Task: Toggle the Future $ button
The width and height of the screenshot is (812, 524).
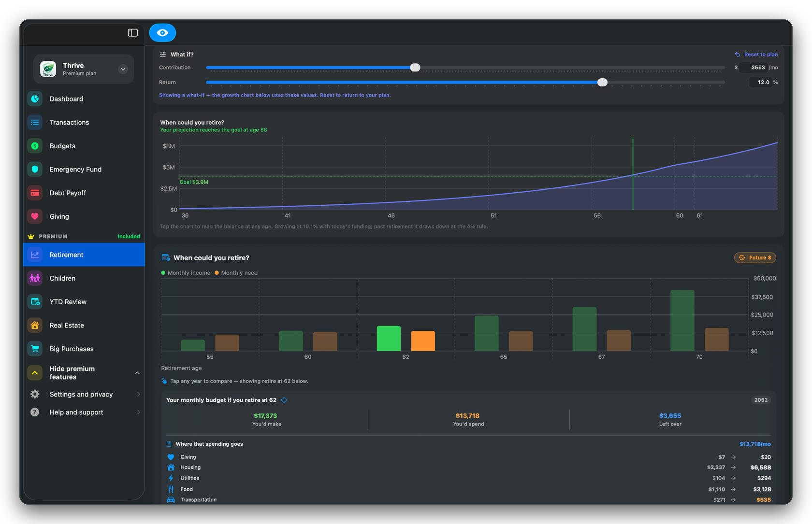Action: click(755, 258)
